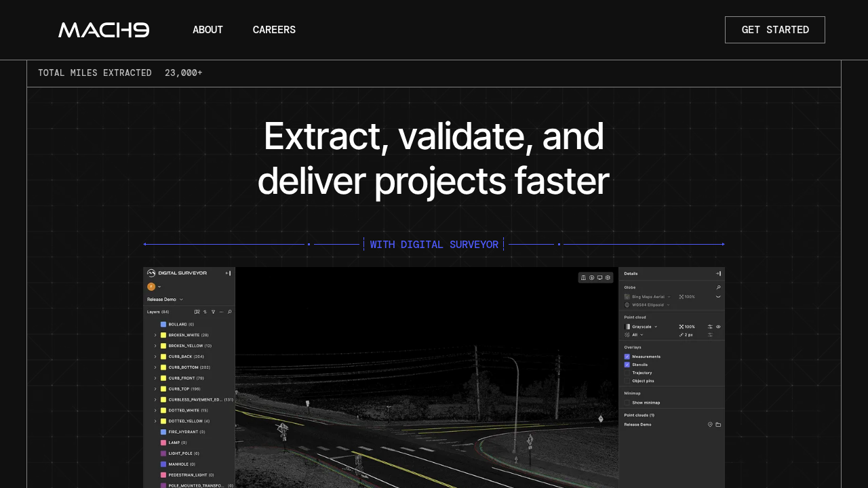The image size is (868, 488).
Task: Enable the Trajectory overlay
Action: tap(627, 373)
